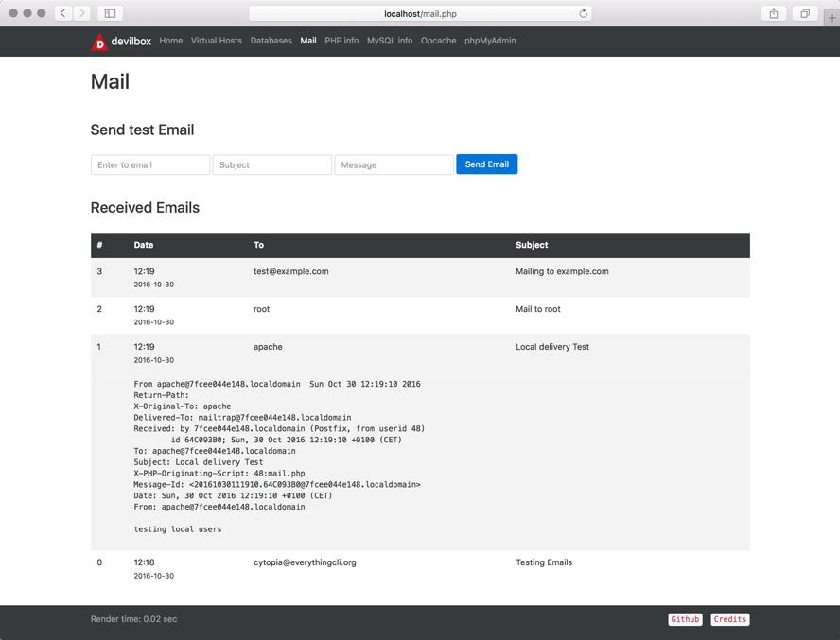Screen dimensions: 840x640
Task: Click the Send Email button
Action: coord(486,164)
